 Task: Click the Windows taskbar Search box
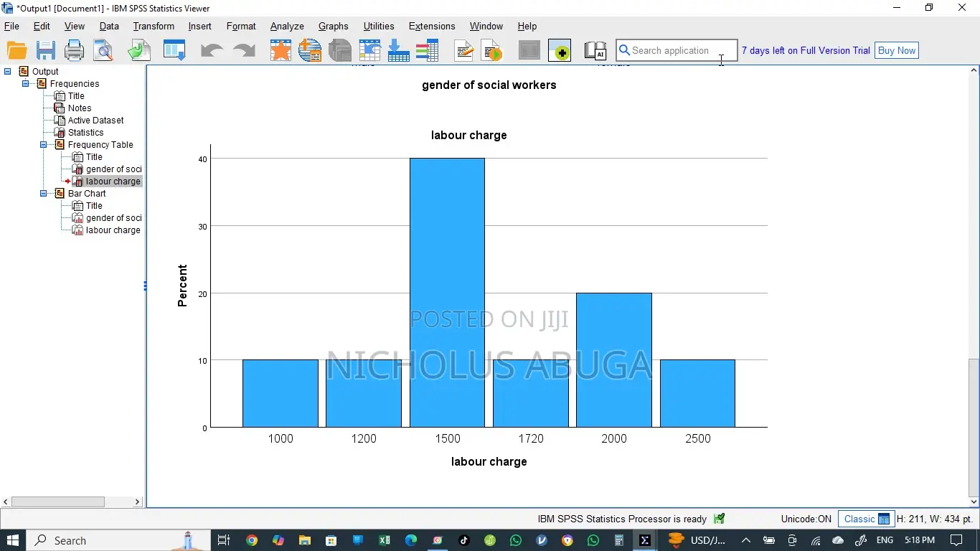pos(118,540)
